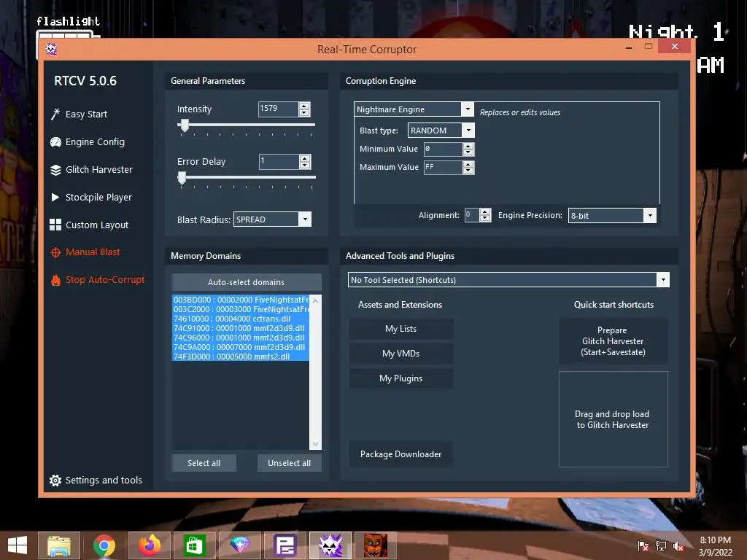
Task: Open the Blast Radius SPREAD dropdown
Action: click(305, 219)
